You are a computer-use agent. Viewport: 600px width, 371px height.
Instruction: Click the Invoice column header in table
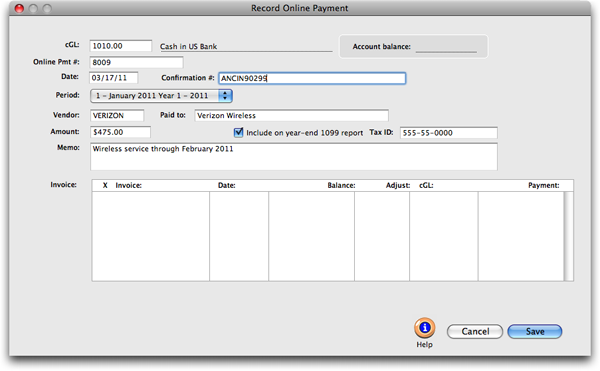129,186
